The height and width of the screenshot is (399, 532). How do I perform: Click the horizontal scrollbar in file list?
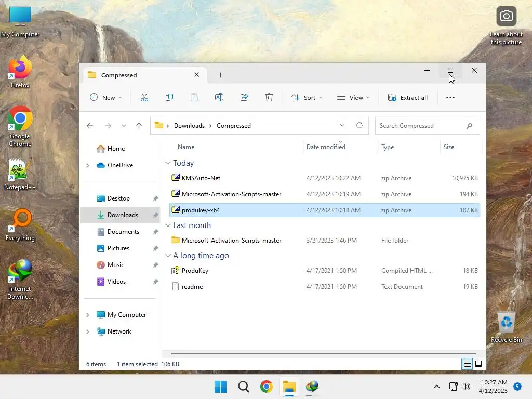point(323,353)
